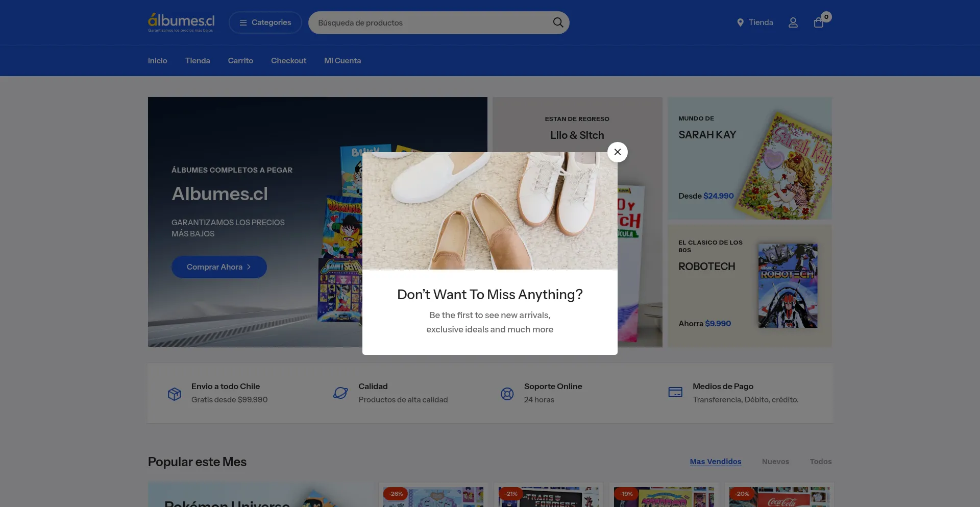Expand the Categories menu

click(x=265, y=22)
